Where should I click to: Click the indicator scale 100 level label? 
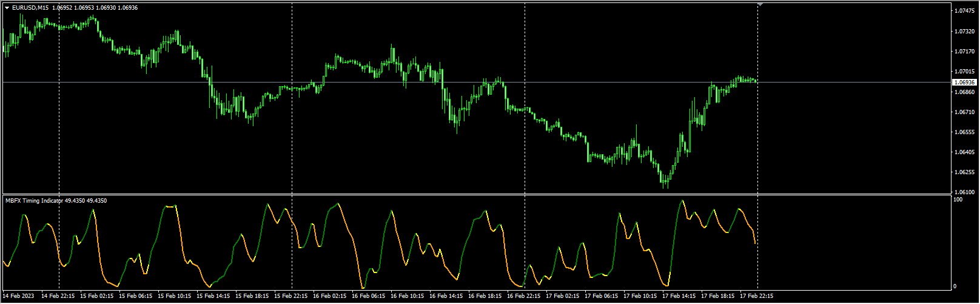click(958, 199)
